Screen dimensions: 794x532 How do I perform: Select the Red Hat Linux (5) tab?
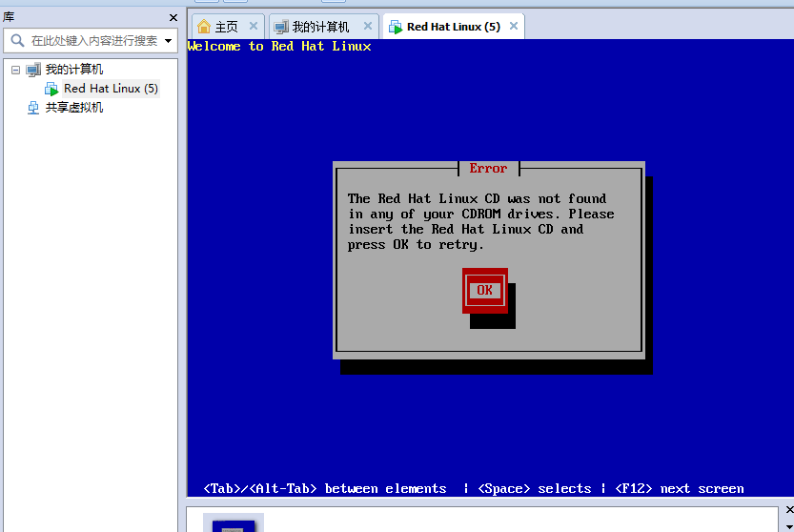(x=453, y=27)
